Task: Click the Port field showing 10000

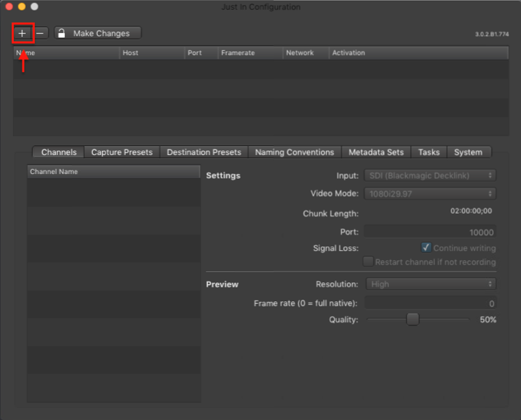Action: tap(430, 232)
